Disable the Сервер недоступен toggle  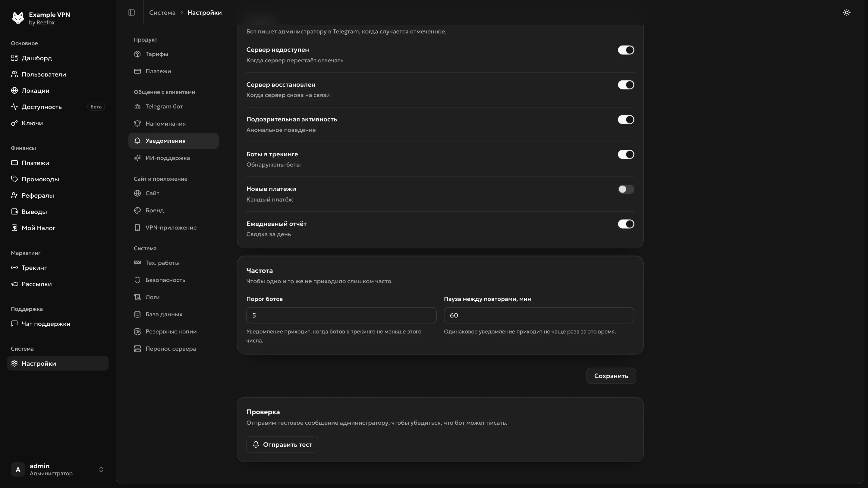click(x=626, y=50)
